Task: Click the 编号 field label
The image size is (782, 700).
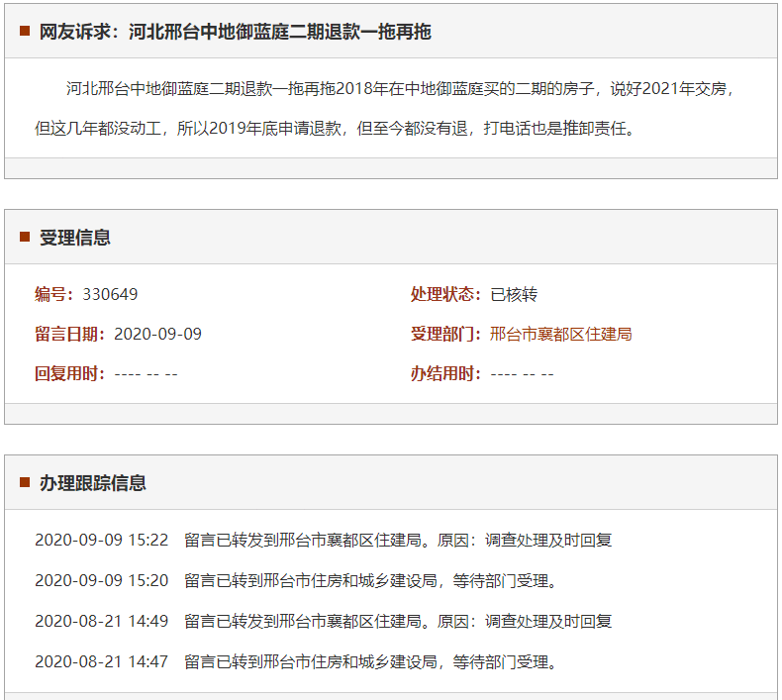Action: [53, 294]
